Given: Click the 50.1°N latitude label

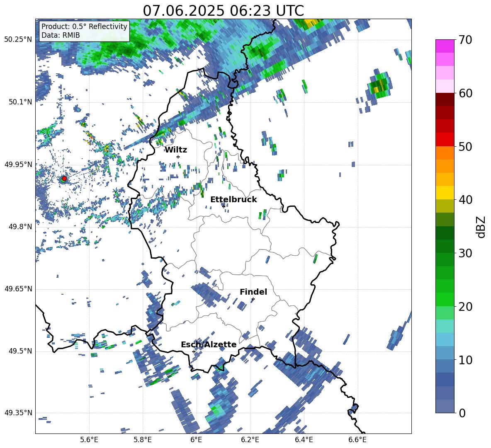Looking at the screenshot, I should pos(20,102).
